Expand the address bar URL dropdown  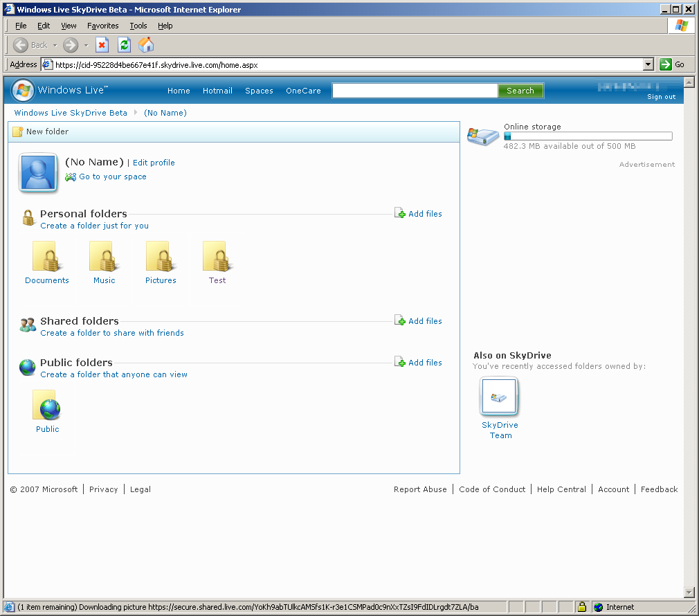coord(648,64)
